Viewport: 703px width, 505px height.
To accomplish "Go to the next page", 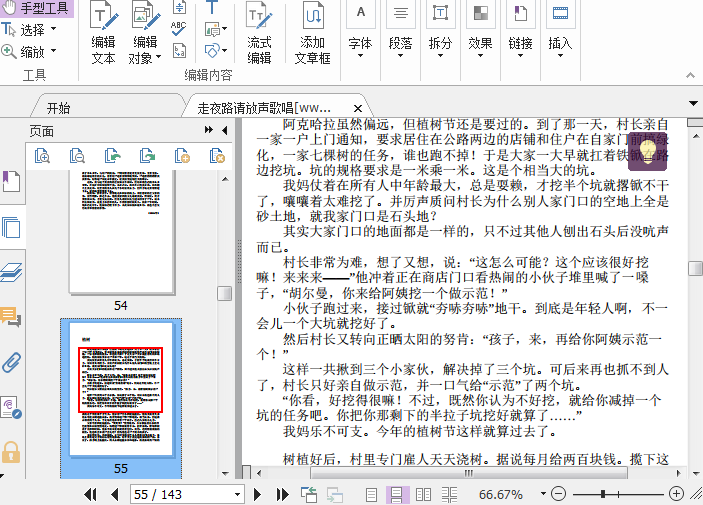I will click(x=257, y=494).
